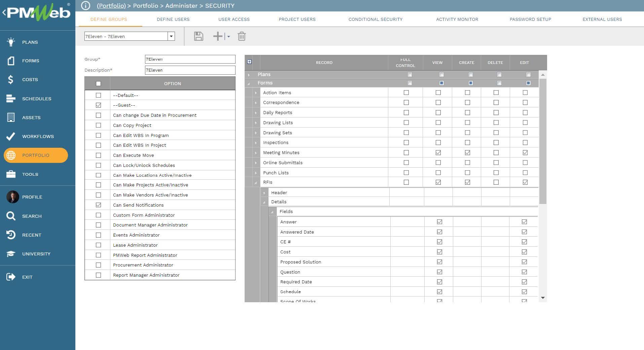Uncheck View permission for Meeting Minutes

pyautogui.click(x=438, y=152)
